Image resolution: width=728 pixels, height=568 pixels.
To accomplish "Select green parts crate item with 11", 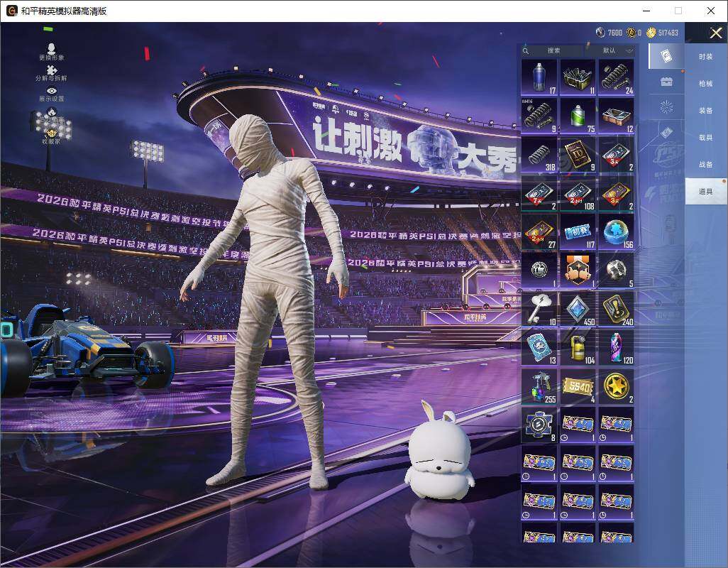I will click(578, 77).
